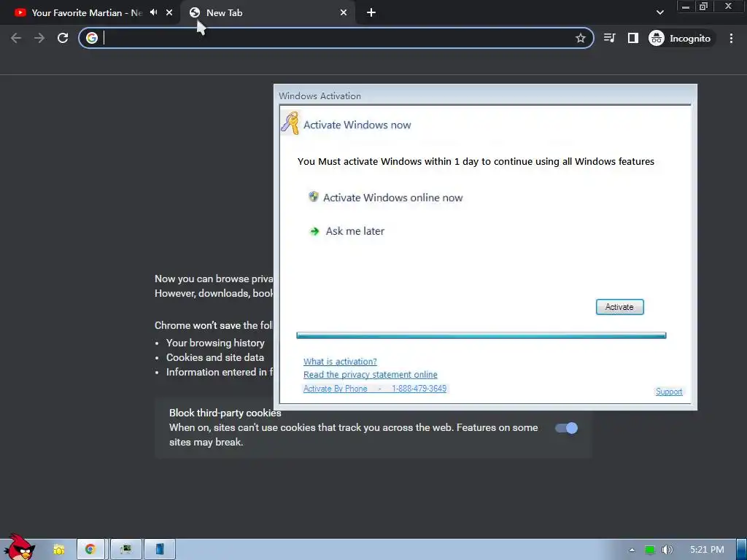The image size is (747, 560).
Task: Open the file explorer taskbar icon
Action: click(x=58, y=550)
